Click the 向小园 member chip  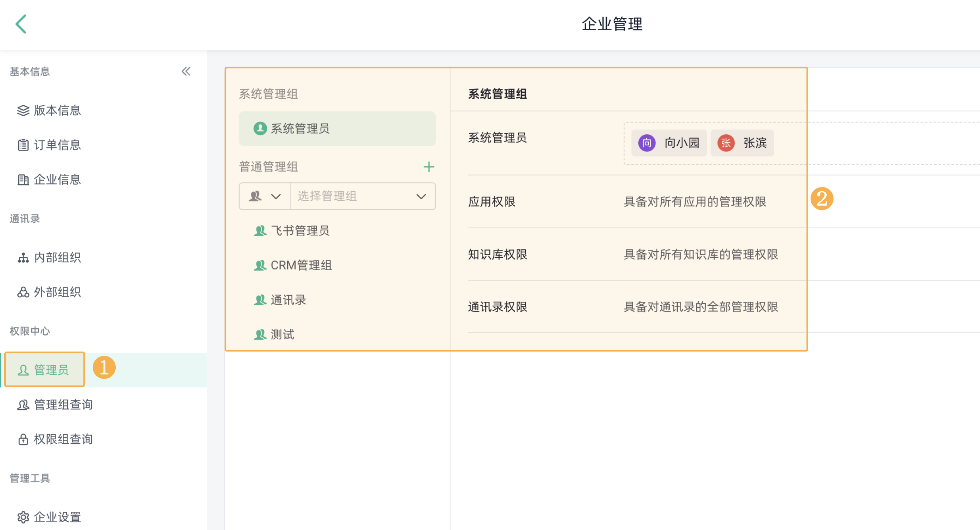[669, 143]
